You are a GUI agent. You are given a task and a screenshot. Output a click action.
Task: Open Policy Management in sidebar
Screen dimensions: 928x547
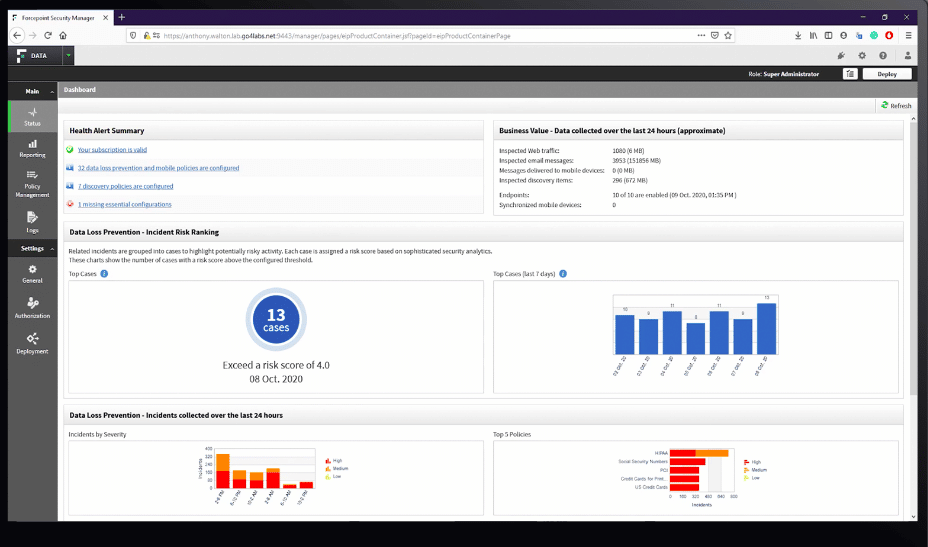click(x=33, y=184)
